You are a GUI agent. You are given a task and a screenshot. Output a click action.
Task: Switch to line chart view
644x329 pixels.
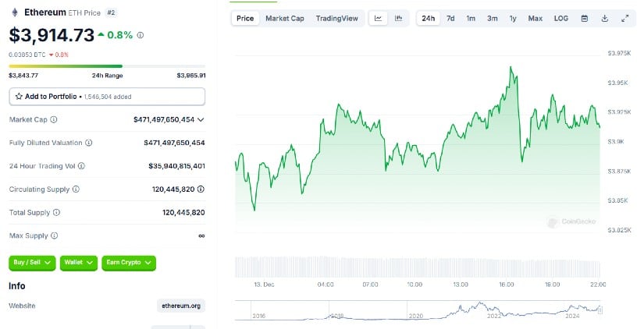pyautogui.click(x=378, y=18)
